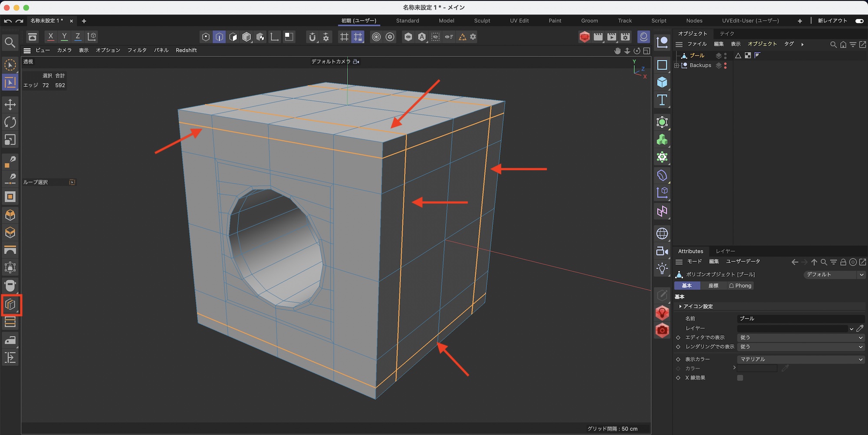
Task: Click the tool icon outlined in red
Action: coord(11,305)
